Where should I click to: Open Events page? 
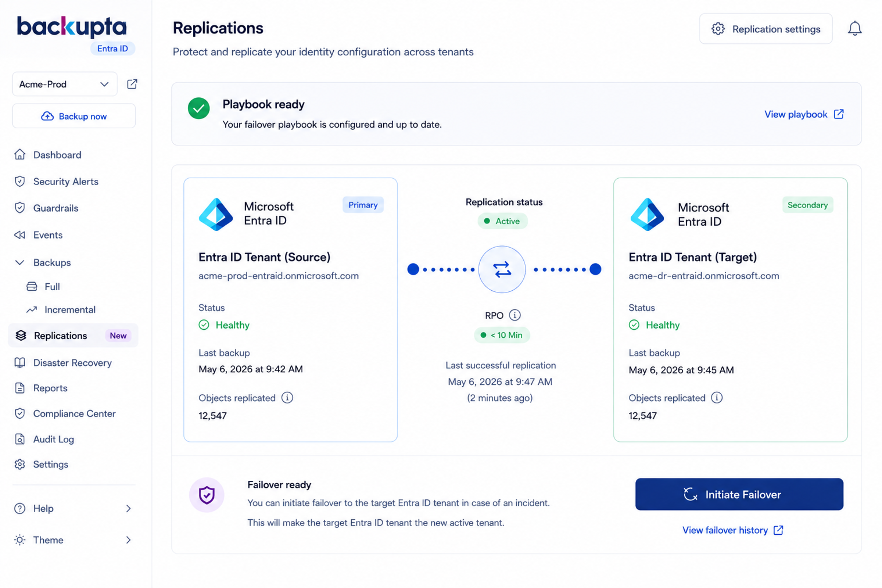(x=48, y=235)
